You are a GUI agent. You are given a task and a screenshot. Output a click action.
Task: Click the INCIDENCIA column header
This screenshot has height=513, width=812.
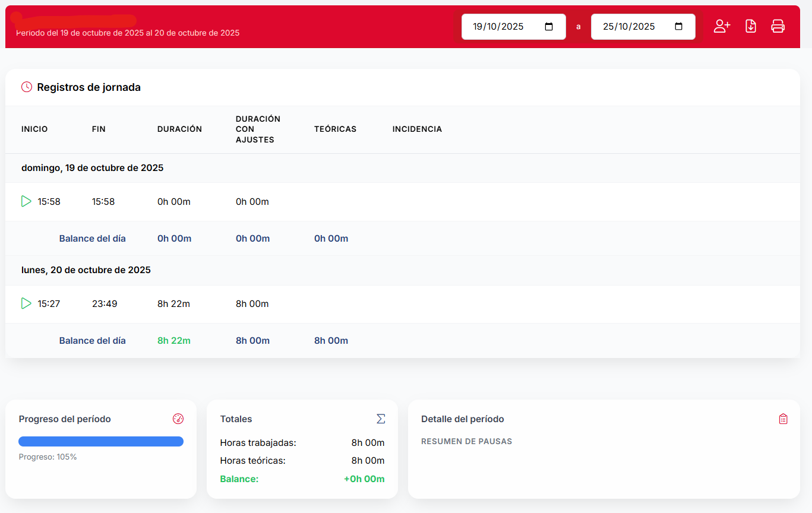417,129
